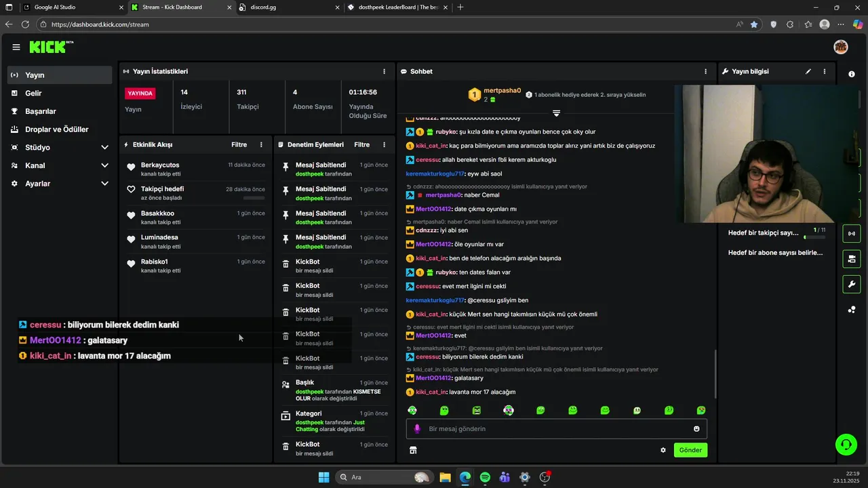This screenshot has height=488, width=868.
Task: Click the YAYINDA live badge
Action: (140, 94)
